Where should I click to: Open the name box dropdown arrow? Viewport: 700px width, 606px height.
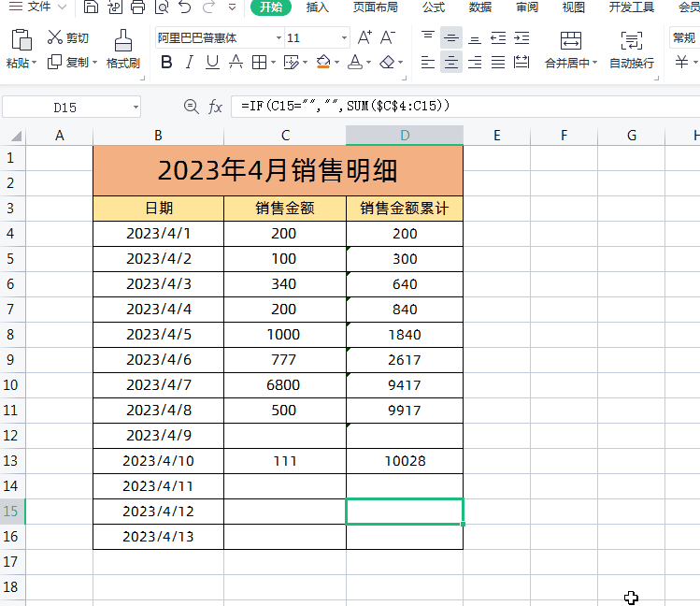[136, 108]
